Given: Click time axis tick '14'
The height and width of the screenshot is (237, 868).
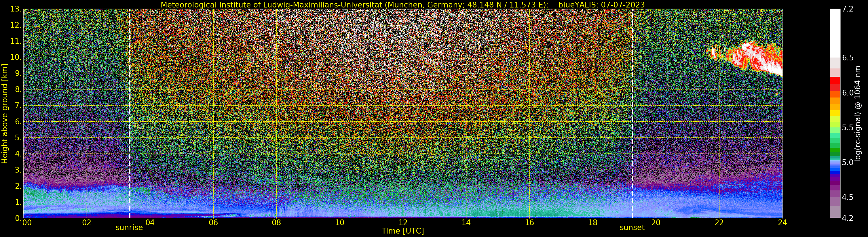Looking at the screenshot, I should point(466,223).
